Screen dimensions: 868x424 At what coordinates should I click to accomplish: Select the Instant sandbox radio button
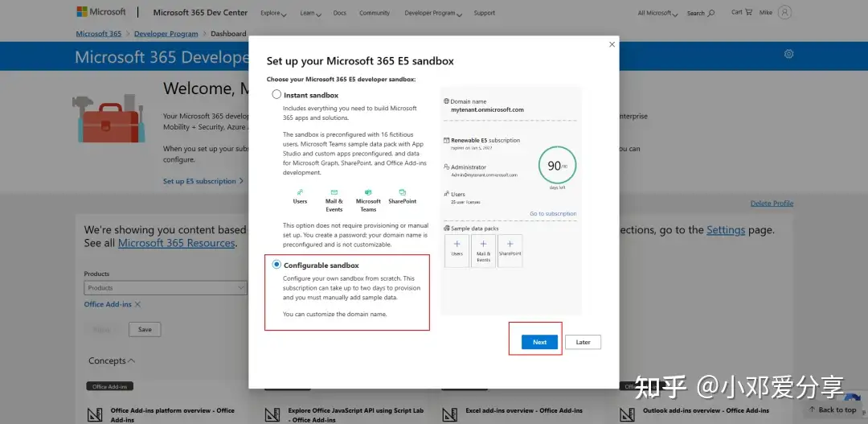(276, 95)
